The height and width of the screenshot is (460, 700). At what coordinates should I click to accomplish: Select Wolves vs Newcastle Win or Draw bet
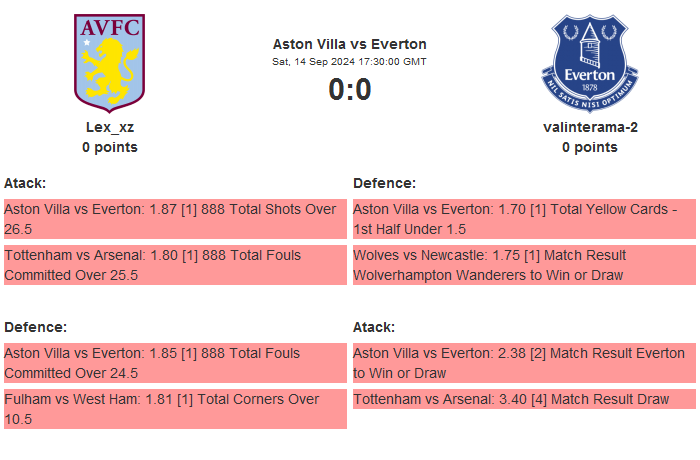pos(524,265)
